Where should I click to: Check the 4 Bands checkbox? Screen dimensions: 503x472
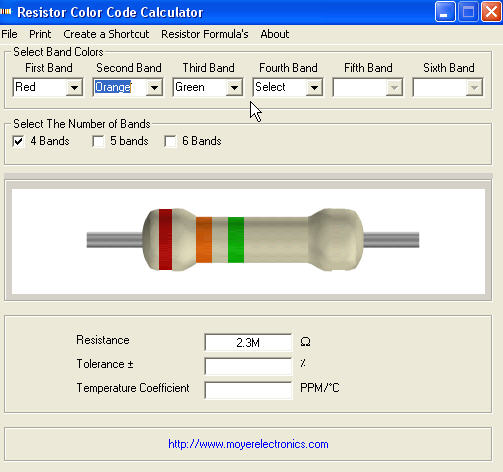[x=18, y=141]
